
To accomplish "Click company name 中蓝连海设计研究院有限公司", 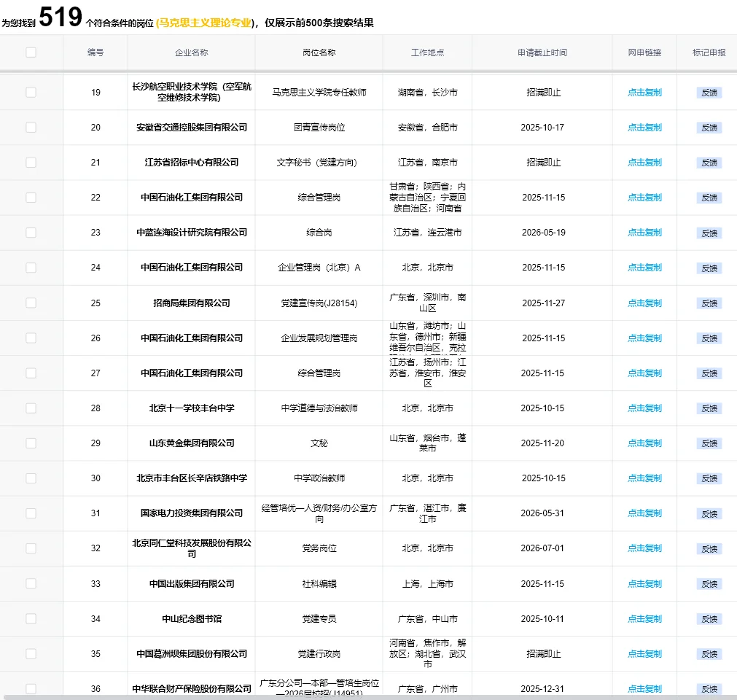I will pyautogui.click(x=191, y=232).
